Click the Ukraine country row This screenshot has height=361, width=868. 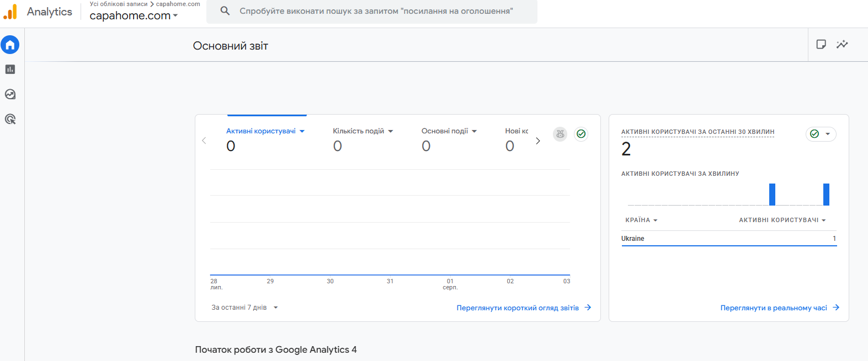coord(729,239)
